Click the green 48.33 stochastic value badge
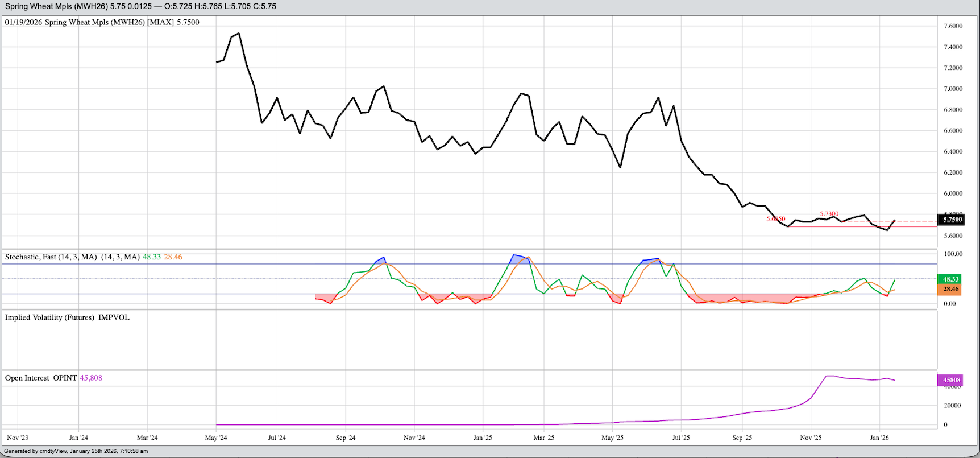980x458 pixels. (x=950, y=279)
